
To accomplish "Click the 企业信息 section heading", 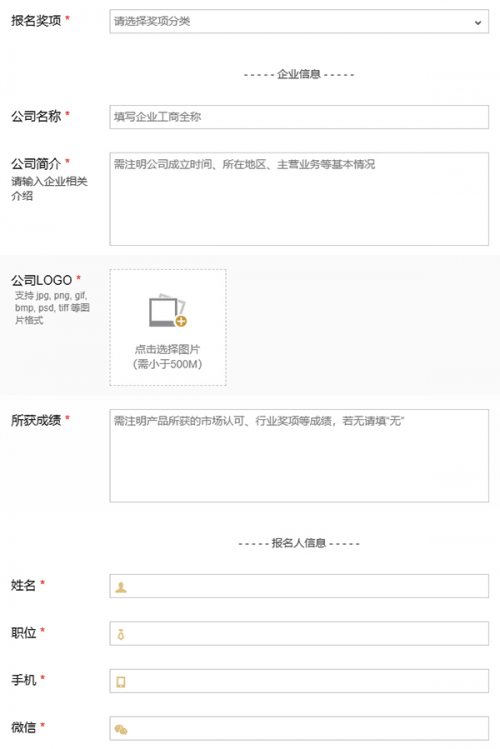I will [299, 75].
